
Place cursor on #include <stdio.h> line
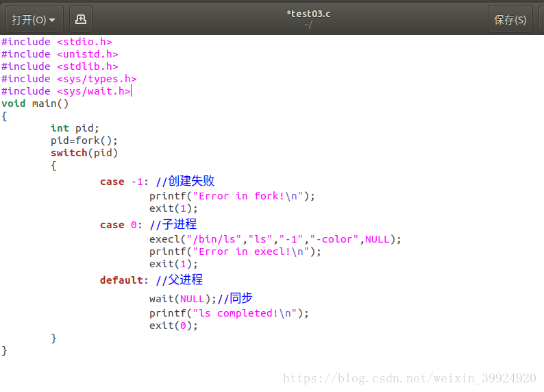click(57, 42)
